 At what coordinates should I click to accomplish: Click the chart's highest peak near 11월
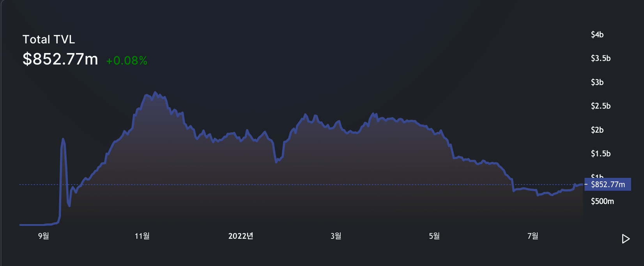[x=155, y=93]
